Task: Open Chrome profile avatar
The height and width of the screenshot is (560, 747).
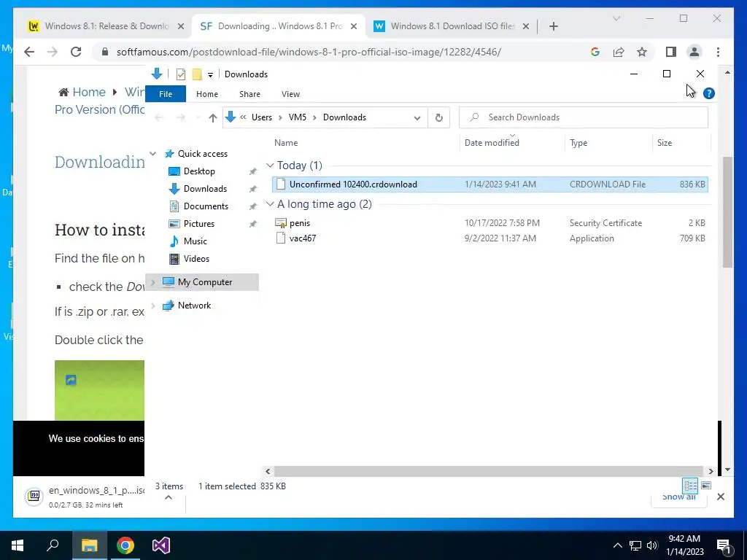Action: [x=694, y=52]
